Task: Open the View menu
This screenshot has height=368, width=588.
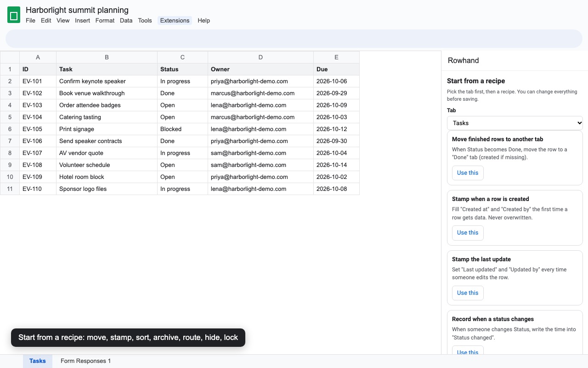Action: [x=63, y=20]
